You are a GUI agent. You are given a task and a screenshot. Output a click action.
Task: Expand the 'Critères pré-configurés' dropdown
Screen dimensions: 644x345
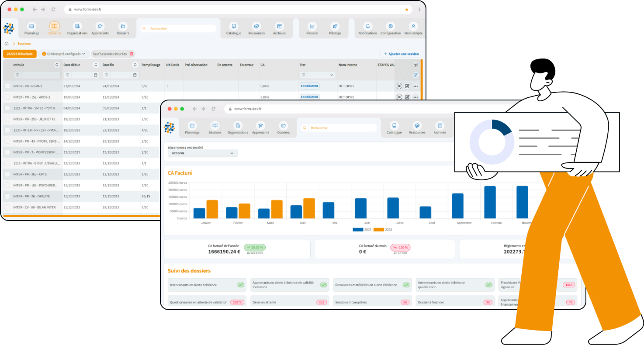[x=64, y=54]
